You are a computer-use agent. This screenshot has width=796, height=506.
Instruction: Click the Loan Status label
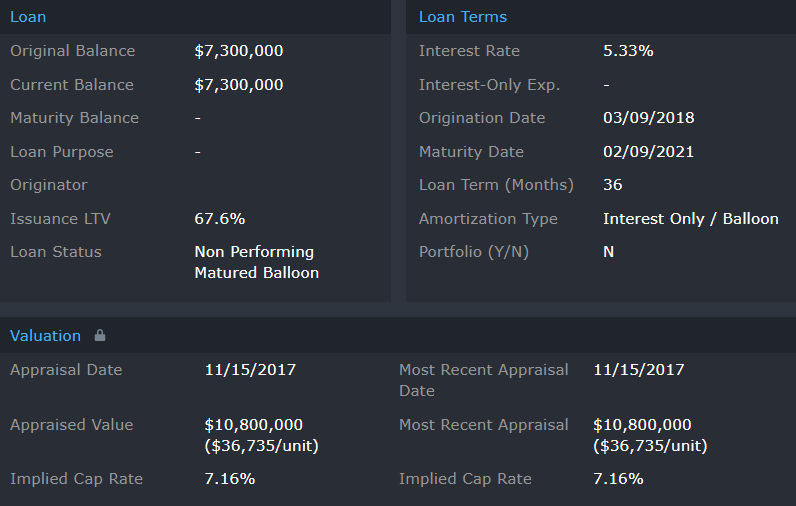56,252
